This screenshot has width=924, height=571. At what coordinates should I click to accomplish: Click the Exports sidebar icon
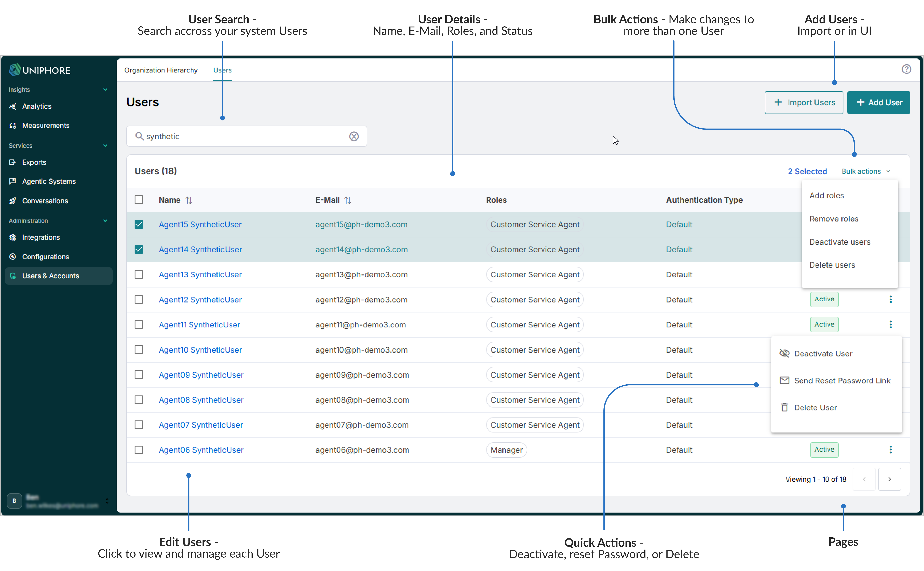click(13, 162)
